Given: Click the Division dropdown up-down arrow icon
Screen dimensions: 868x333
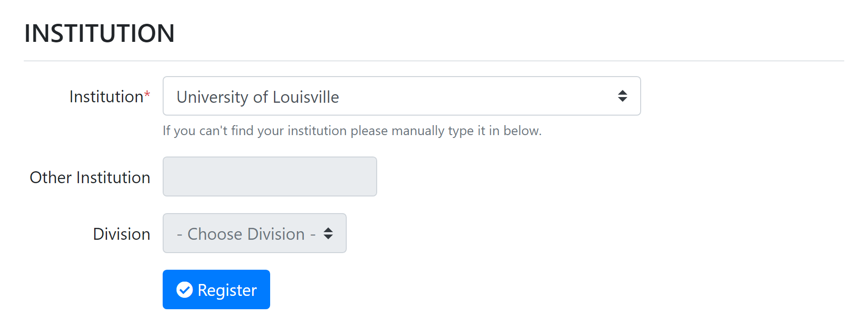Looking at the screenshot, I should point(328,234).
